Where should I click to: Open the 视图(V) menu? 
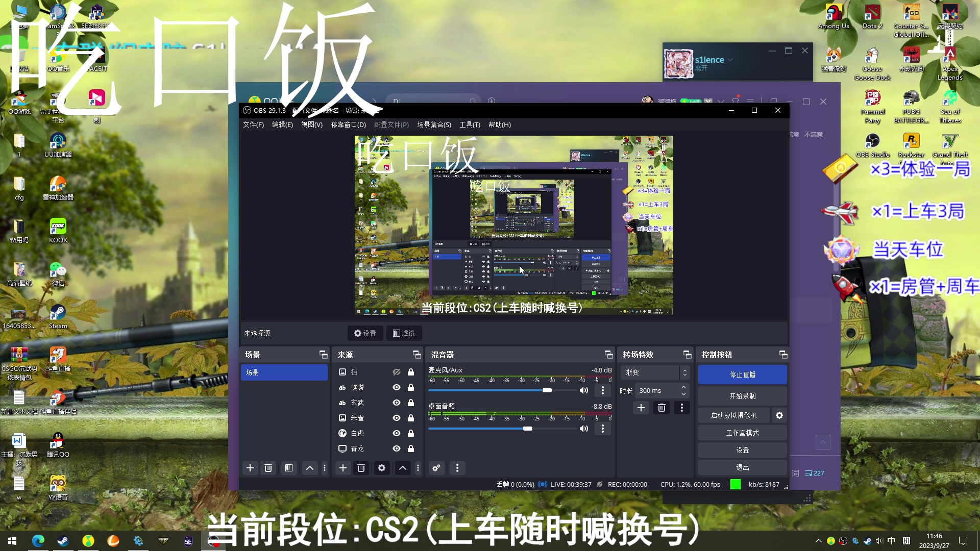(312, 124)
